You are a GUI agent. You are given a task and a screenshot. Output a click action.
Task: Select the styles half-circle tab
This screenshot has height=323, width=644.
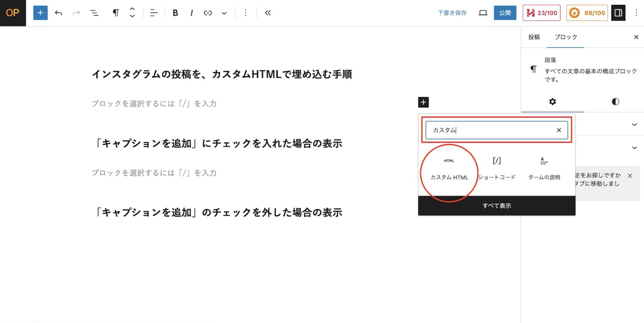615,102
